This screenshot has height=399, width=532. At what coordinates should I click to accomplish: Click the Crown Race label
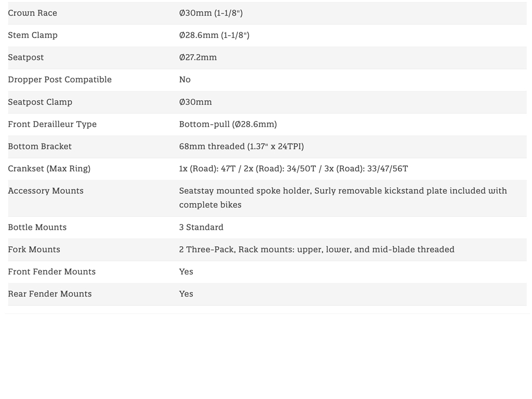click(33, 13)
